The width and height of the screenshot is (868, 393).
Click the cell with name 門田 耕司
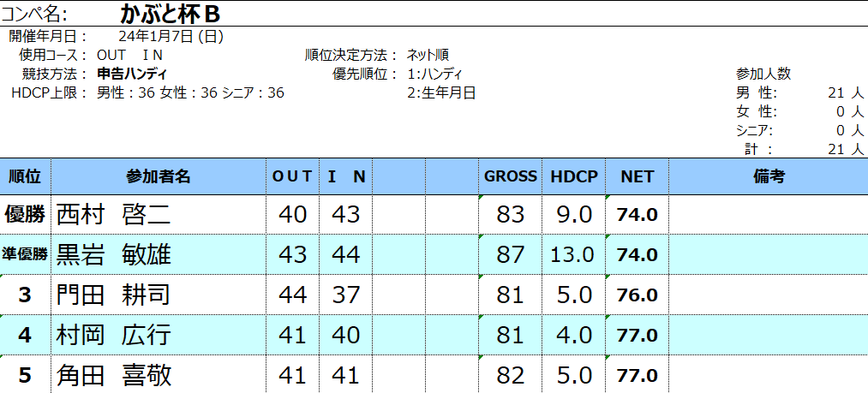coord(159,295)
